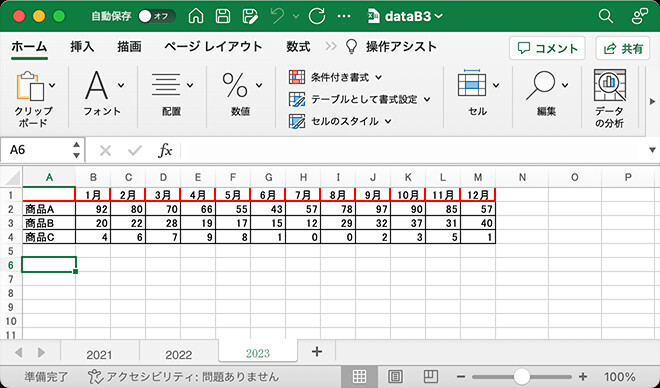
Task: Add a new sheet with plus button
Action: pyautogui.click(x=317, y=351)
